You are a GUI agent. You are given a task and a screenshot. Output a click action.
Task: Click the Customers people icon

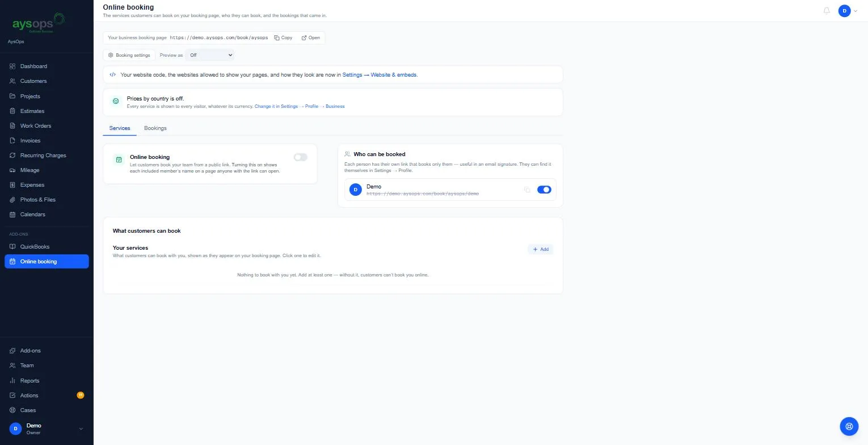click(12, 81)
